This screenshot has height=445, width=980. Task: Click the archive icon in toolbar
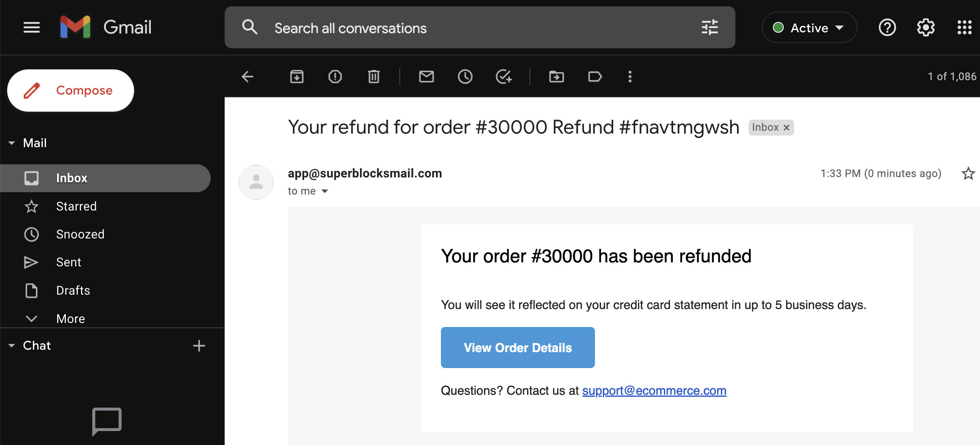click(297, 77)
